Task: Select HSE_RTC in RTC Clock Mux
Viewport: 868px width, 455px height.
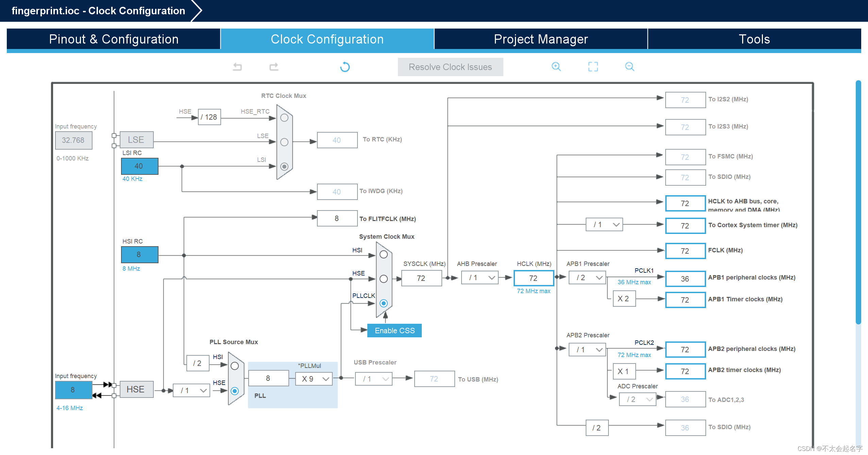Action: pos(284,118)
